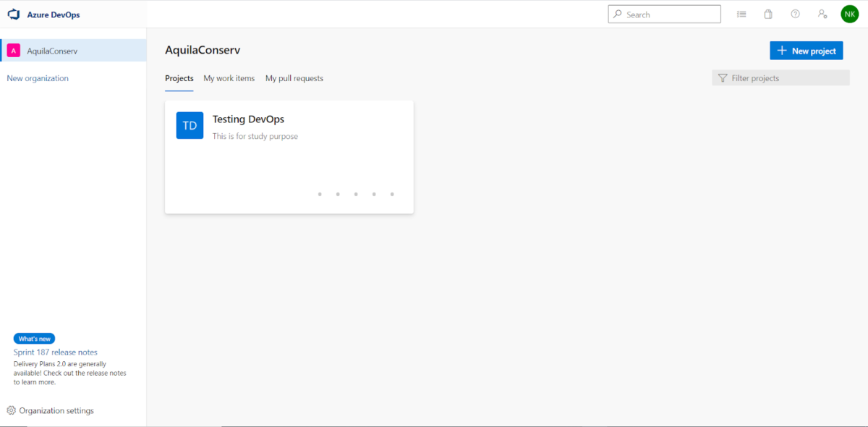
Task: Open the NK profile avatar
Action: [850, 14]
